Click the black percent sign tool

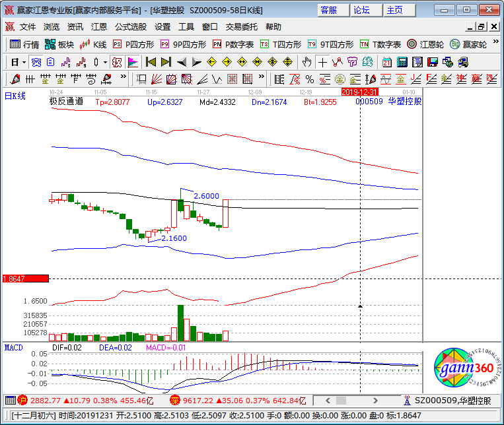coord(310,79)
